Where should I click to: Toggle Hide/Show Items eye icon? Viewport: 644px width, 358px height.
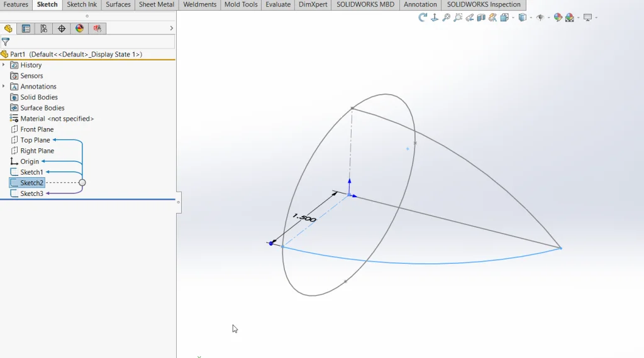pos(540,18)
